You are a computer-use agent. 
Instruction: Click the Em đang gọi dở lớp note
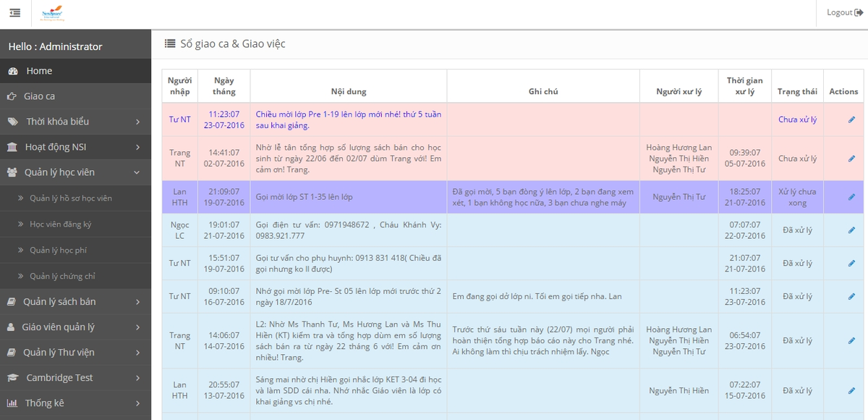[x=537, y=296]
